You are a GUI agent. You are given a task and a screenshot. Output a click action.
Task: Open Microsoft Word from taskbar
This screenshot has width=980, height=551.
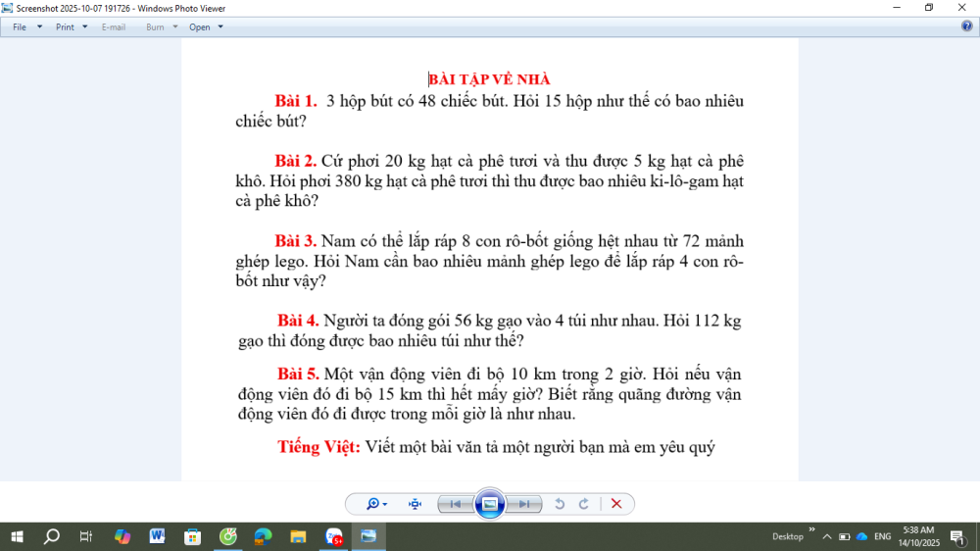(157, 536)
